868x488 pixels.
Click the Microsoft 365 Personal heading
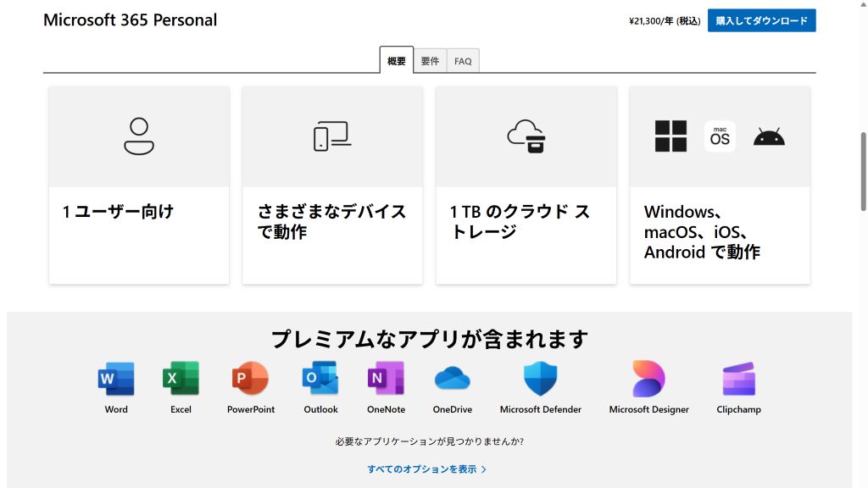pos(130,20)
